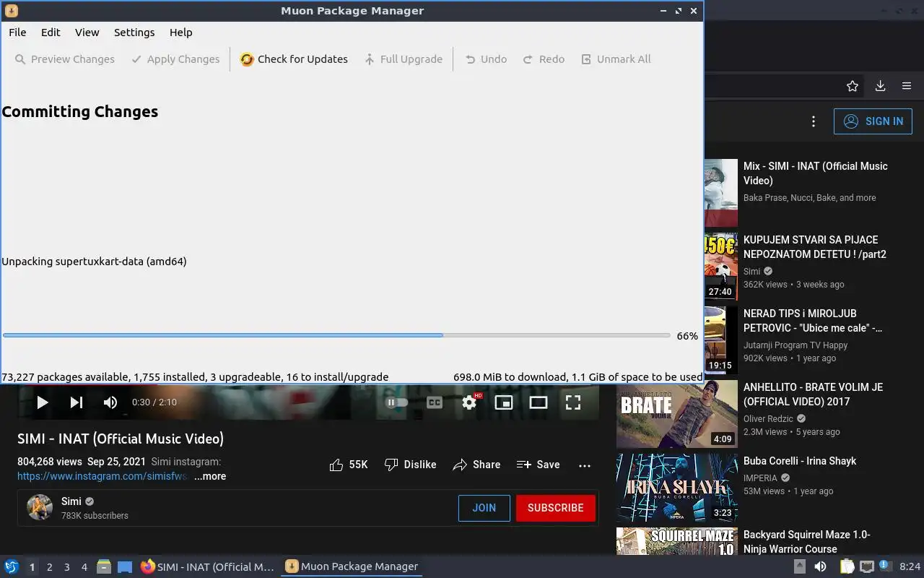Open Firefox downloads panel

point(880,86)
